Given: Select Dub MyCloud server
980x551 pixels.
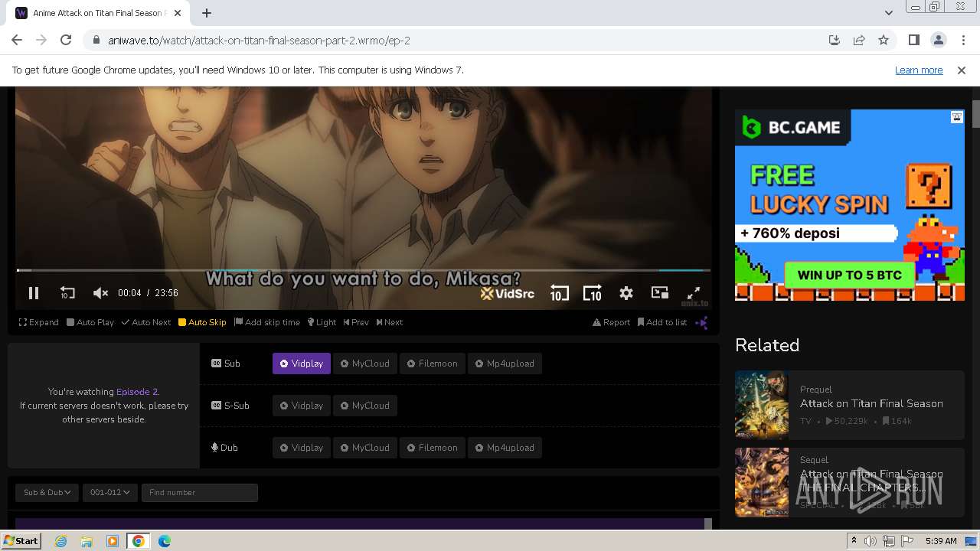Looking at the screenshot, I should click(365, 448).
